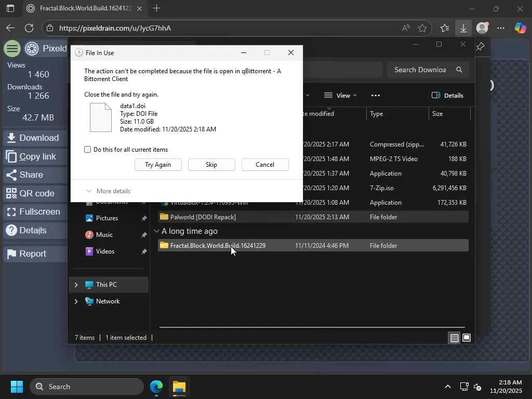Click the Explorer horizontal scrollbar
Viewport: 532px width, 399px height.
(312, 327)
